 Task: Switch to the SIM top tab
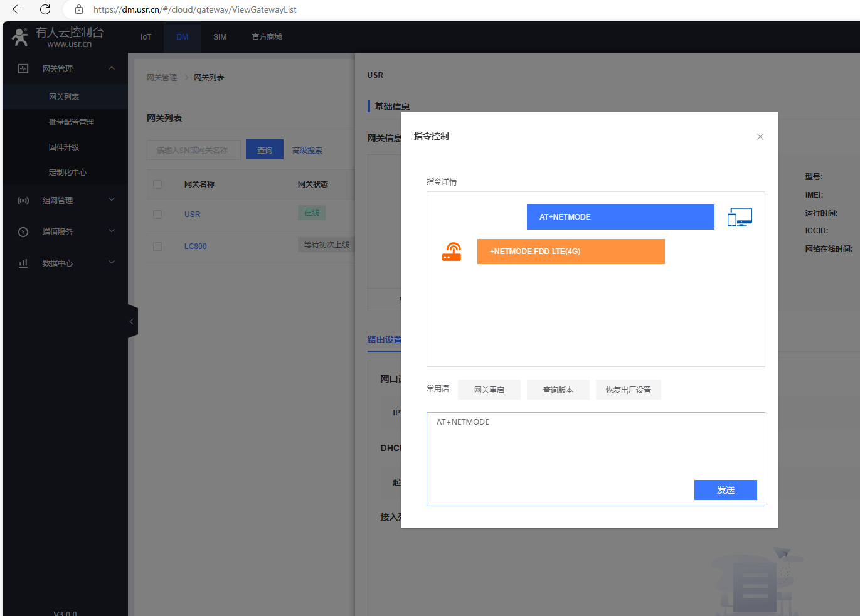(x=220, y=37)
